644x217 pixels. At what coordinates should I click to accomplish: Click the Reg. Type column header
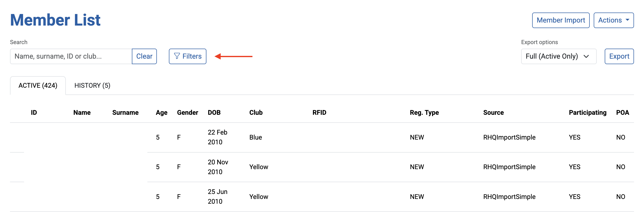424,113
